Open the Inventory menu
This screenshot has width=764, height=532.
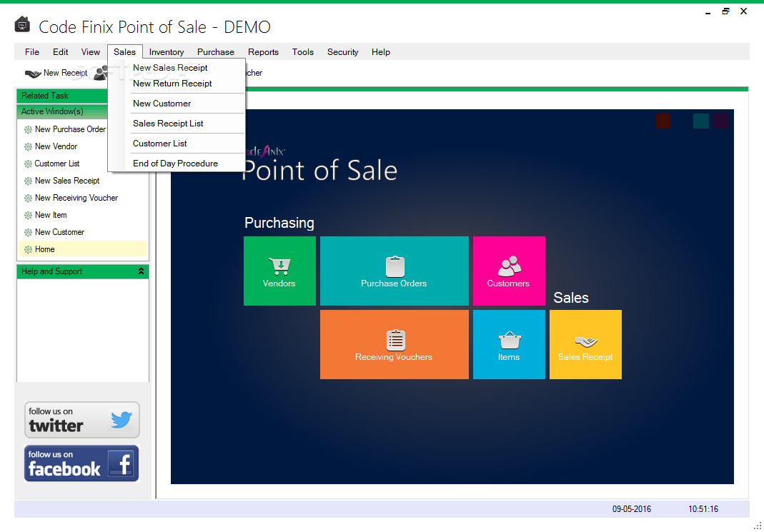coord(167,52)
